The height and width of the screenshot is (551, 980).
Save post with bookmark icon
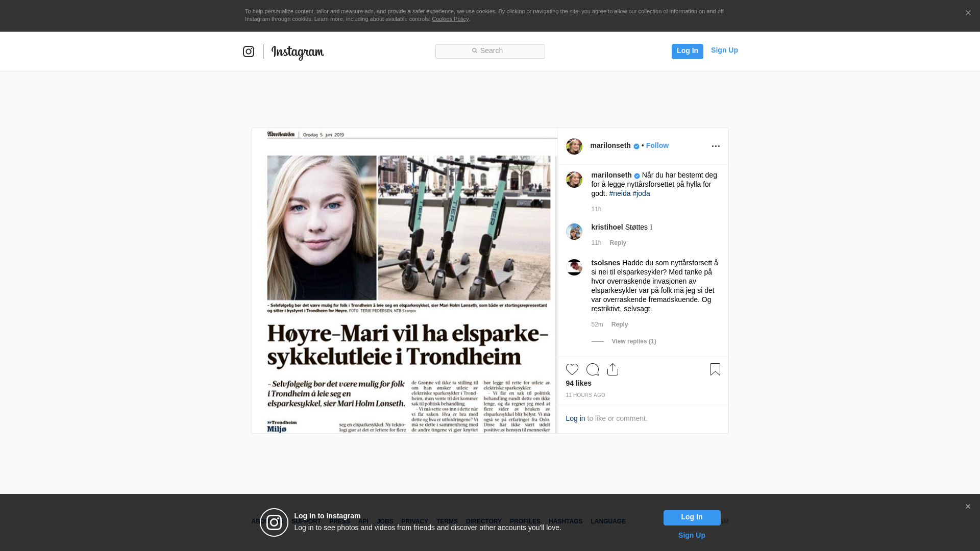(715, 369)
